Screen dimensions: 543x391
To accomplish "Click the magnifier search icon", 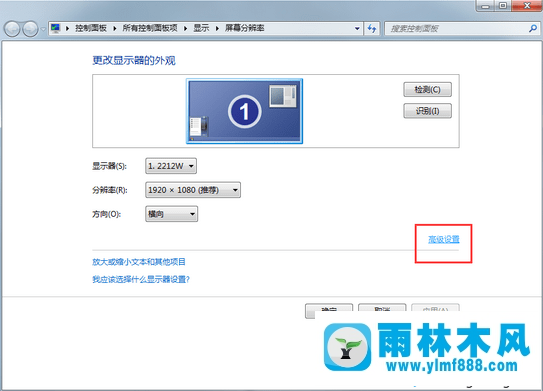I will click(x=533, y=28).
